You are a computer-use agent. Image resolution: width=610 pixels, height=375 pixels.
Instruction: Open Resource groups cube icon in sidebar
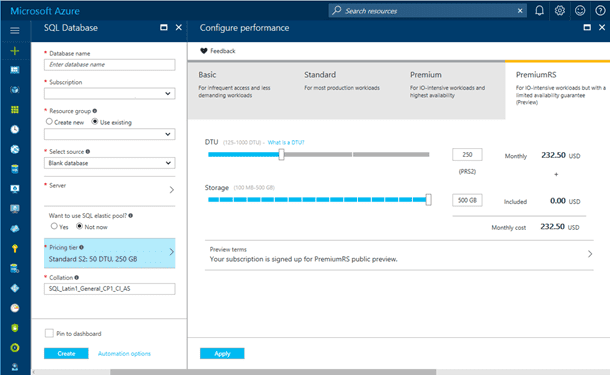pyautogui.click(x=15, y=90)
